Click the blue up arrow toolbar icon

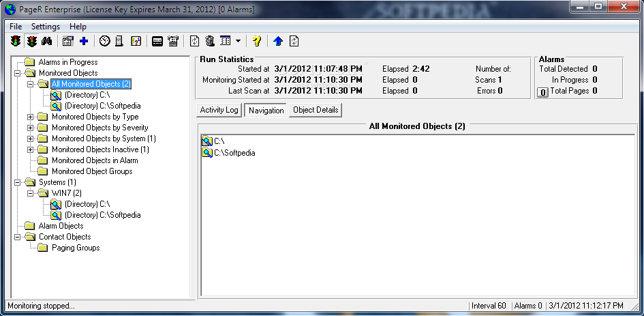278,41
